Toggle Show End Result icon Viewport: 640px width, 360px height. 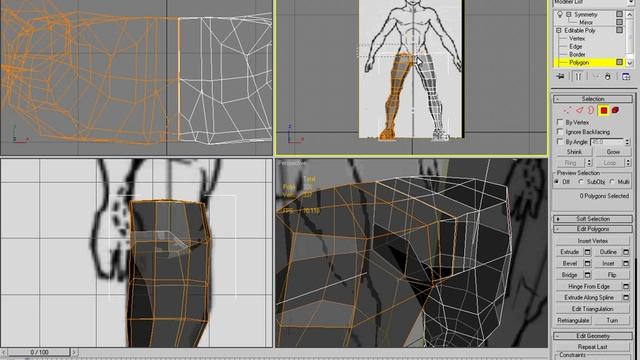point(579,76)
